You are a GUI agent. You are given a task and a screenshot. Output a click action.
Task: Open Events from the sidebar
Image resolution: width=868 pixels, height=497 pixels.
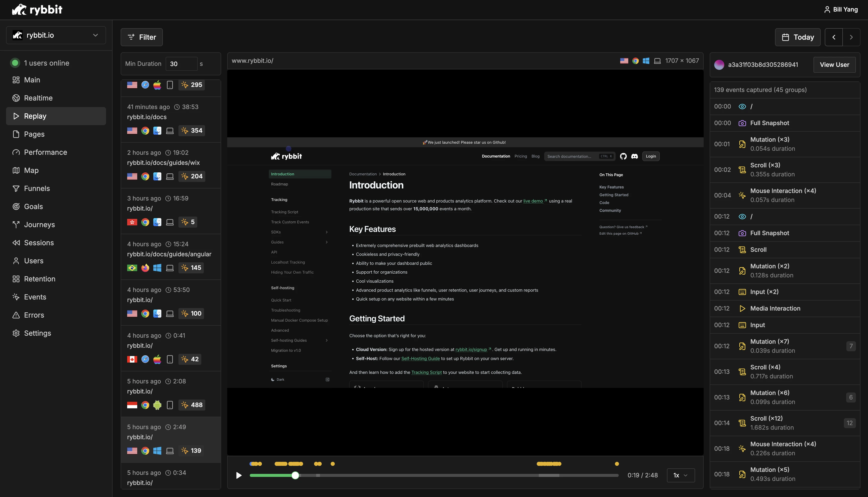(x=56, y=297)
